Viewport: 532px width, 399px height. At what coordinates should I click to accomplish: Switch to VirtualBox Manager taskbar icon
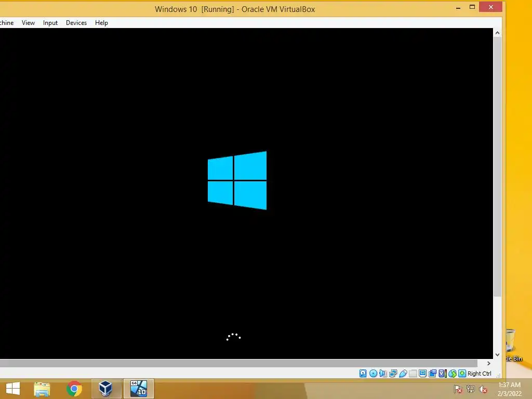(x=106, y=389)
